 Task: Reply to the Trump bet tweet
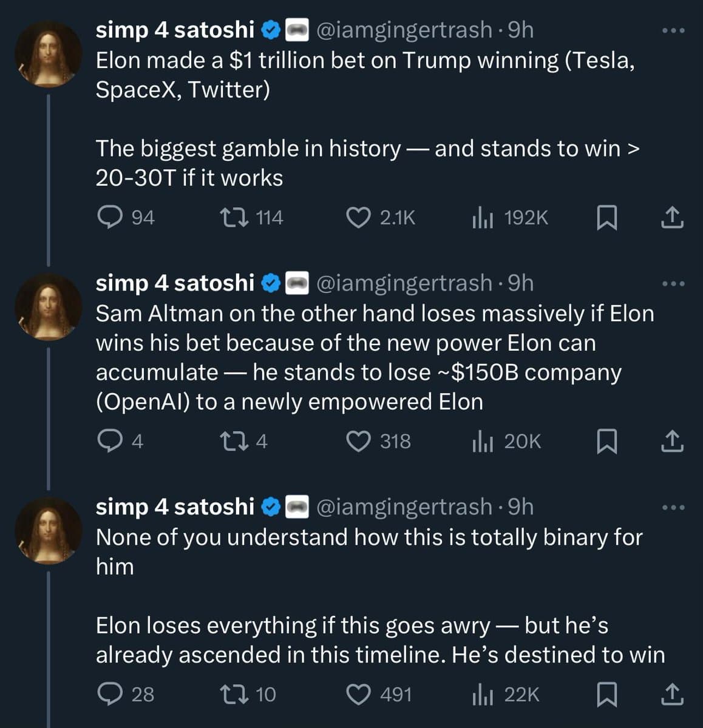coord(110,217)
